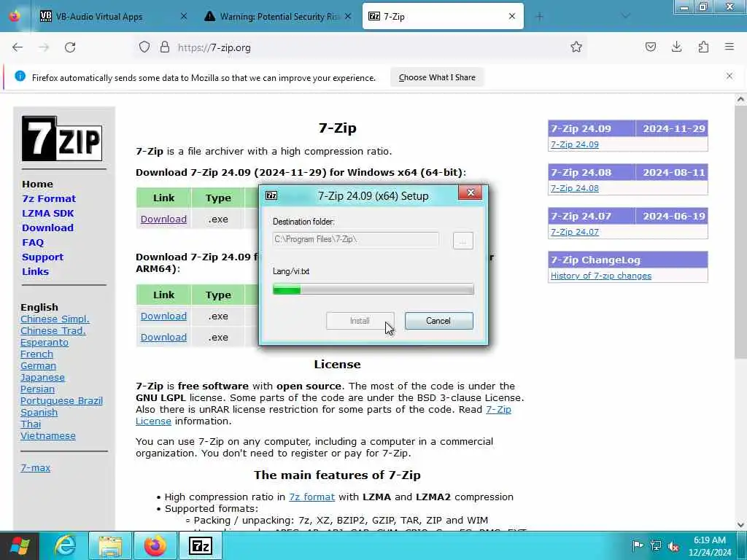Click the installation progress bar
This screenshot has width=747, height=560.
pos(373,289)
